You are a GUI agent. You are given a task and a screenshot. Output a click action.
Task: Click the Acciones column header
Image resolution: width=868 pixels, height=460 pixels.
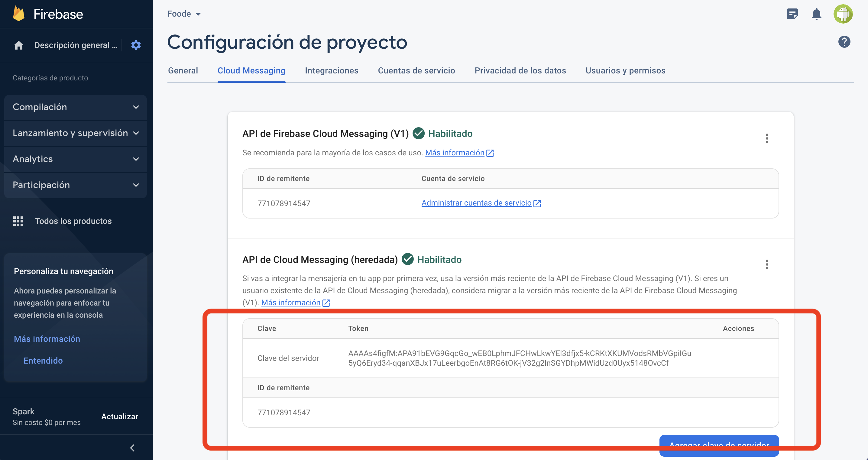pyautogui.click(x=738, y=329)
